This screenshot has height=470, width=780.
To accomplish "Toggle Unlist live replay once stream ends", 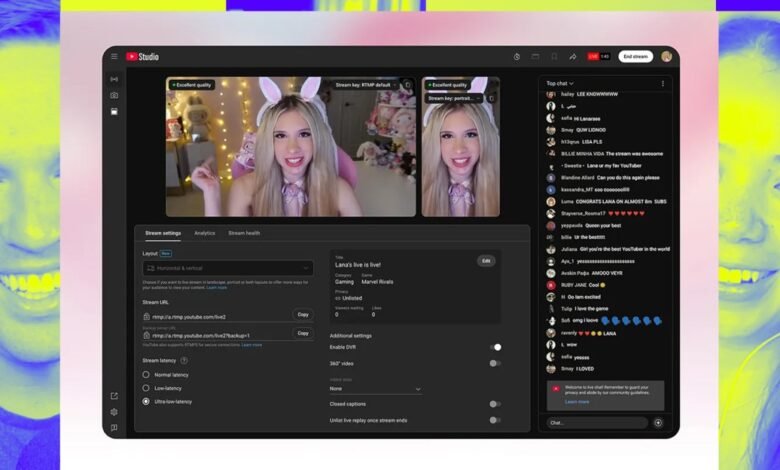I will [x=495, y=420].
